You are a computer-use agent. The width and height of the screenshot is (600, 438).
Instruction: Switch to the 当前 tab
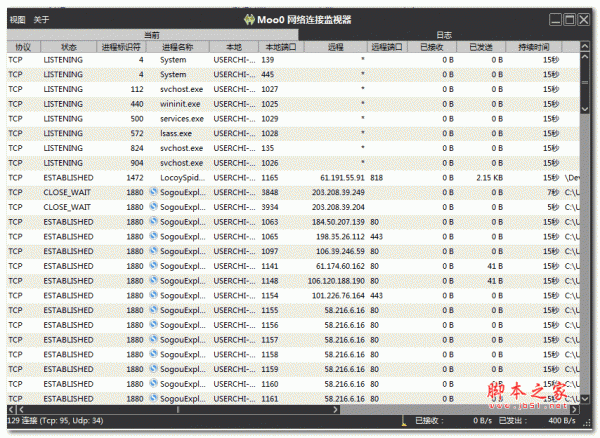(x=152, y=35)
